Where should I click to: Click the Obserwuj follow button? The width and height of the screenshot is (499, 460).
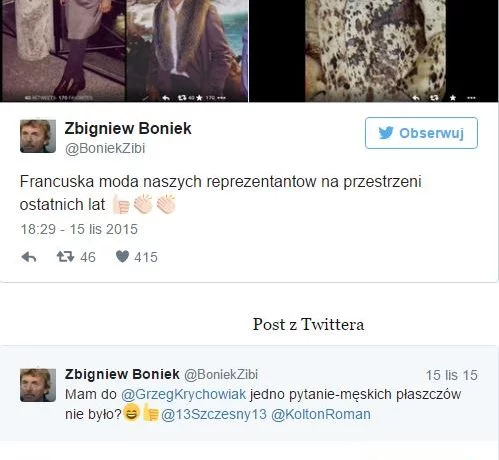tap(421, 133)
